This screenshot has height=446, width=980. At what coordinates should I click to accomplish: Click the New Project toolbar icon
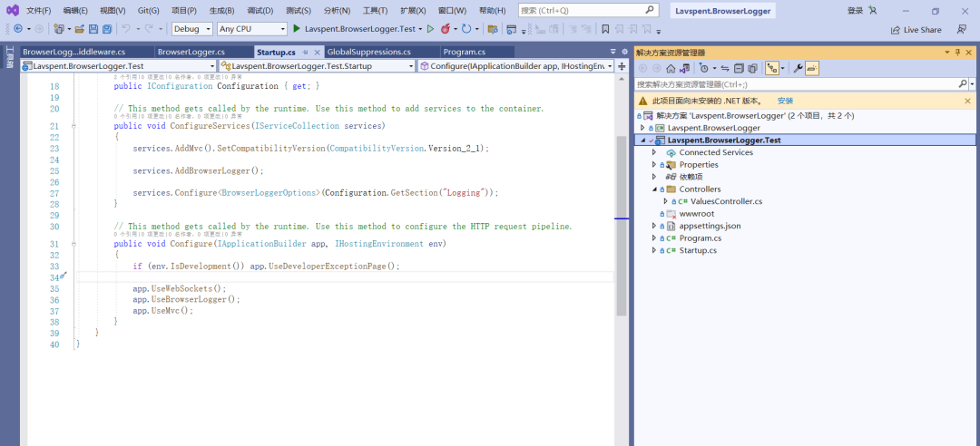coord(59,29)
